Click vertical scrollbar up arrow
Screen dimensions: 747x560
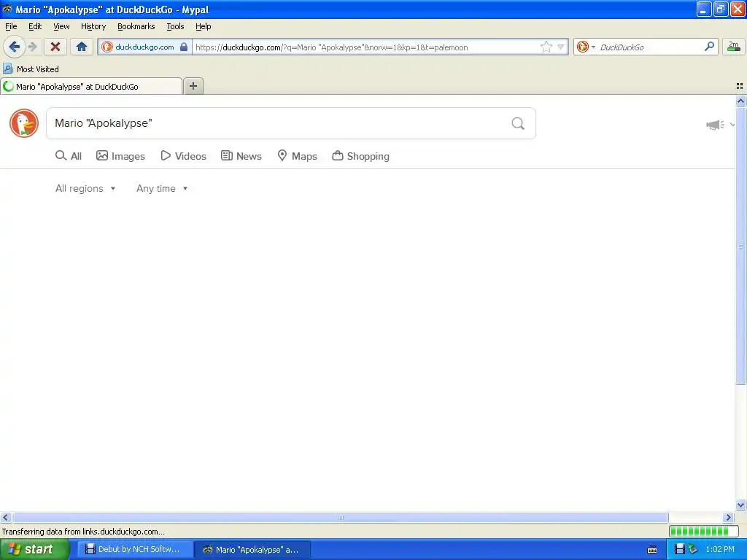(x=740, y=101)
